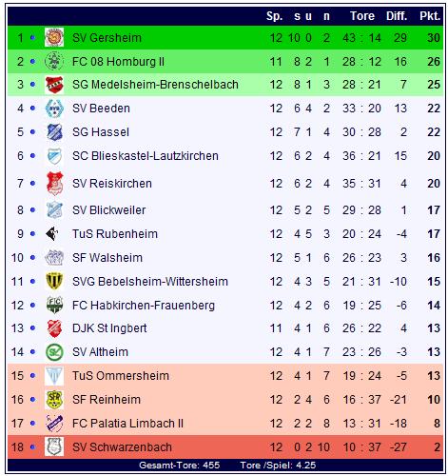Click the blue dot next to rank 18
Image resolution: width=448 pixels, height=476 pixels.
click(32, 446)
